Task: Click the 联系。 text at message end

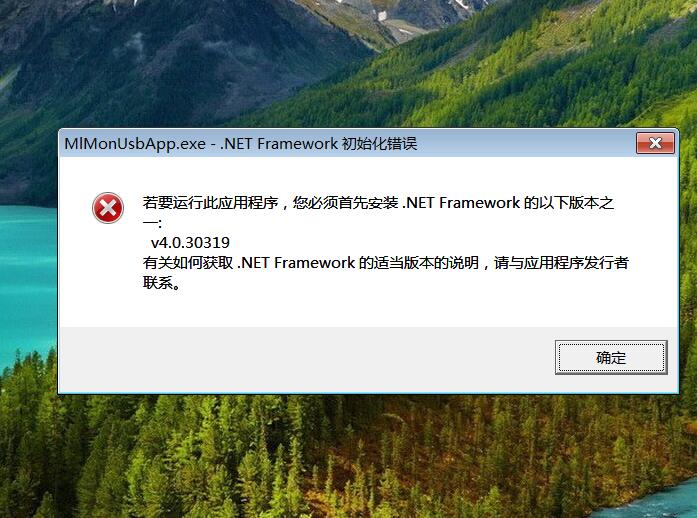Action: pyautogui.click(x=162, y=283)
